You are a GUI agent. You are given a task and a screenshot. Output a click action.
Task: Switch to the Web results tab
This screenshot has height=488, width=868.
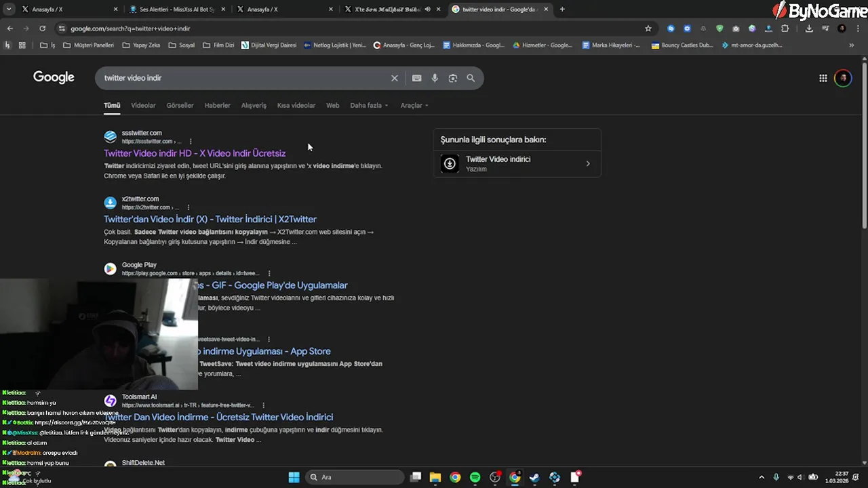click(332, 106)
